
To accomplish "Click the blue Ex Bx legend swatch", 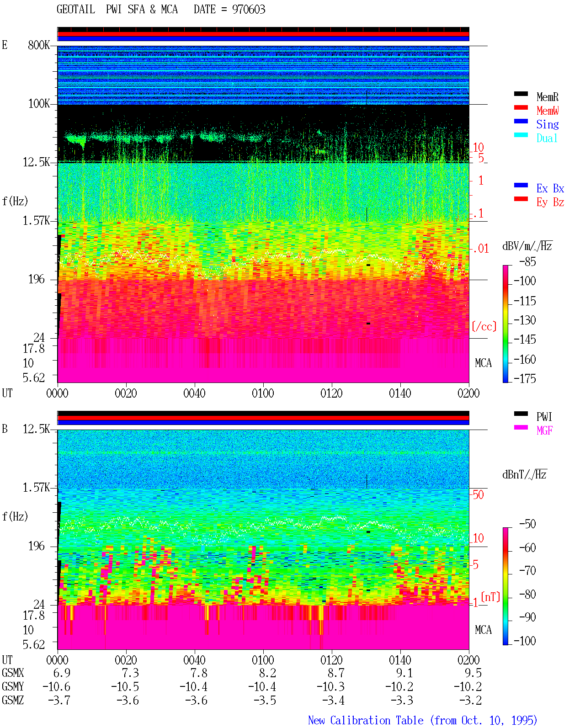I will click(521, 185).
